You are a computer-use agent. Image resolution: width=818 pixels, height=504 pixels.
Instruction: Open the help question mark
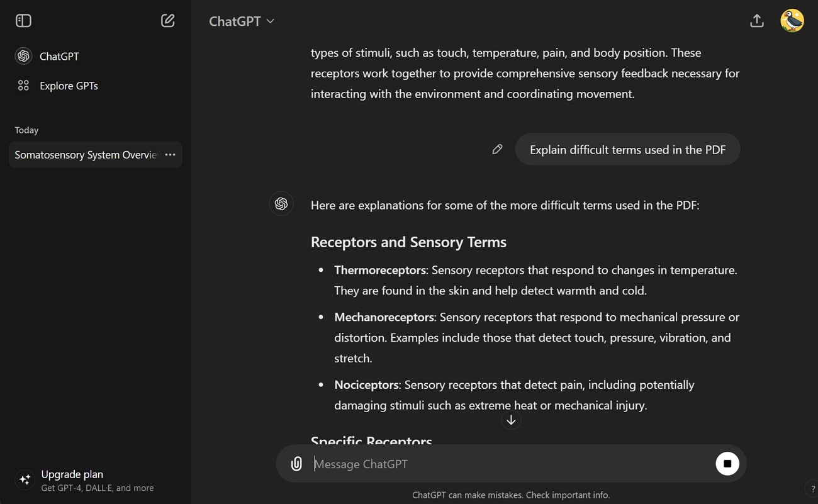(812, 489)
